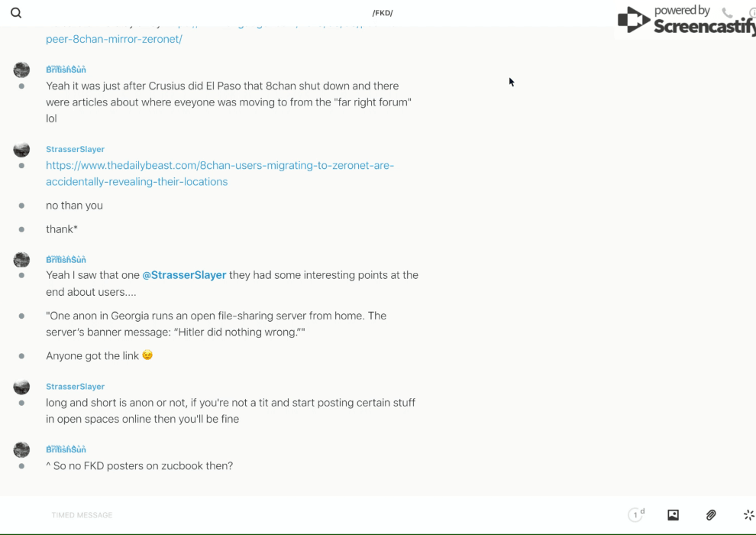Click the image upload icon

[673, 515]
